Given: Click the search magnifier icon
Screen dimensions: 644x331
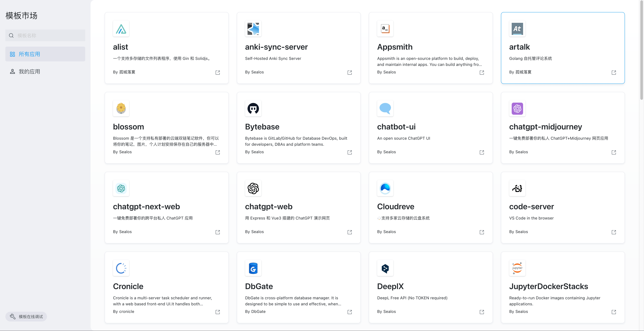Looking at the screenshot, I should 11,36.
